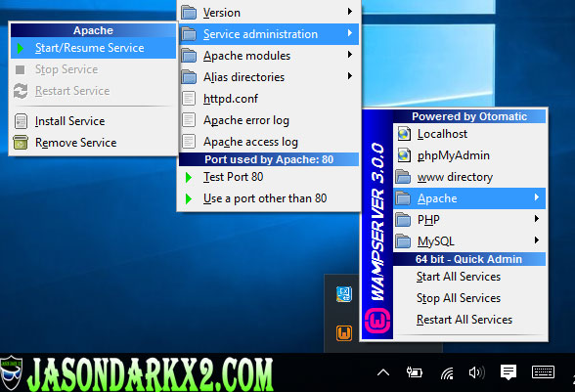The height and width of the screenshot is (392, 575).
Task: Click the 'Port used by Apache: 80' header
Action: tap(269, 159)
